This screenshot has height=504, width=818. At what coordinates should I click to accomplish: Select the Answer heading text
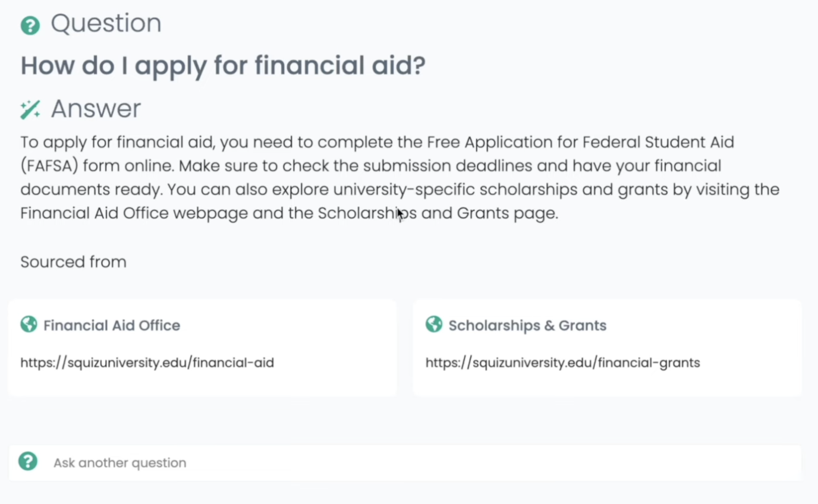pos(96,109)
